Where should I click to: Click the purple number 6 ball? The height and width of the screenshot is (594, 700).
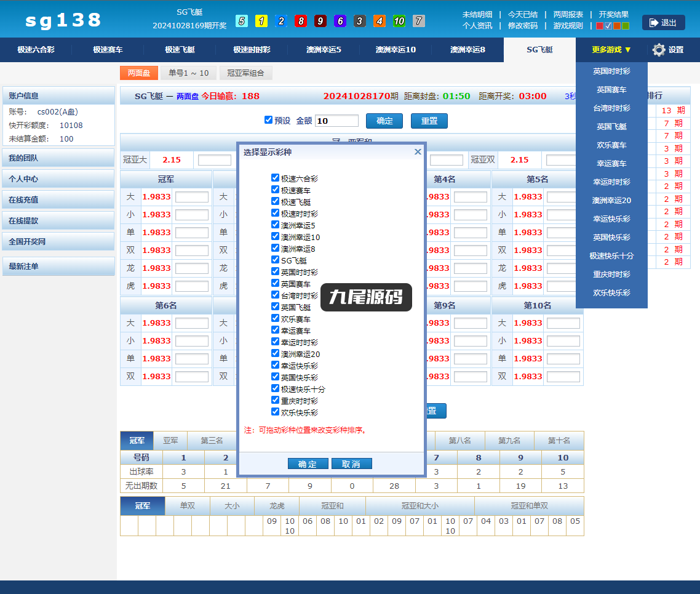coord(340,21)
